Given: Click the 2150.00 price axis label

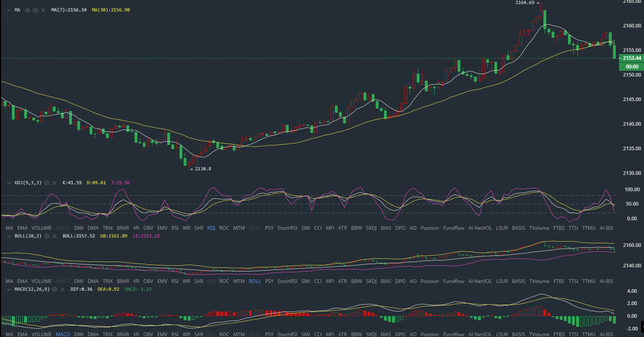Looking at the screenshot, I should coord(632,75).
